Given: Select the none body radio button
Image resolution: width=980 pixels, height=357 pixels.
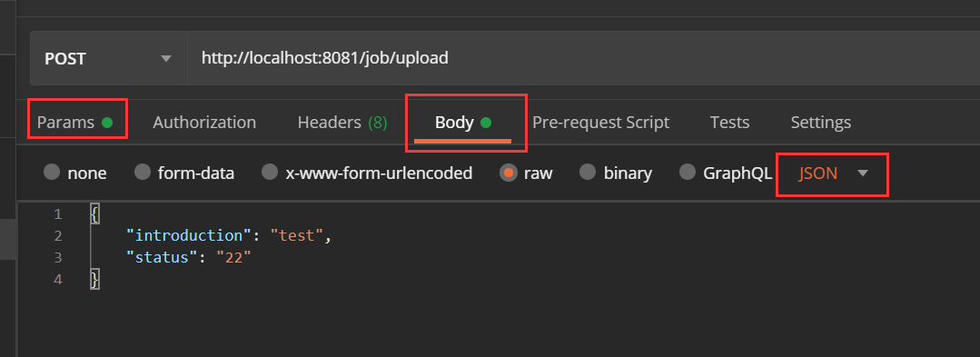Looking at the screenshot, I should coord(52,173).
